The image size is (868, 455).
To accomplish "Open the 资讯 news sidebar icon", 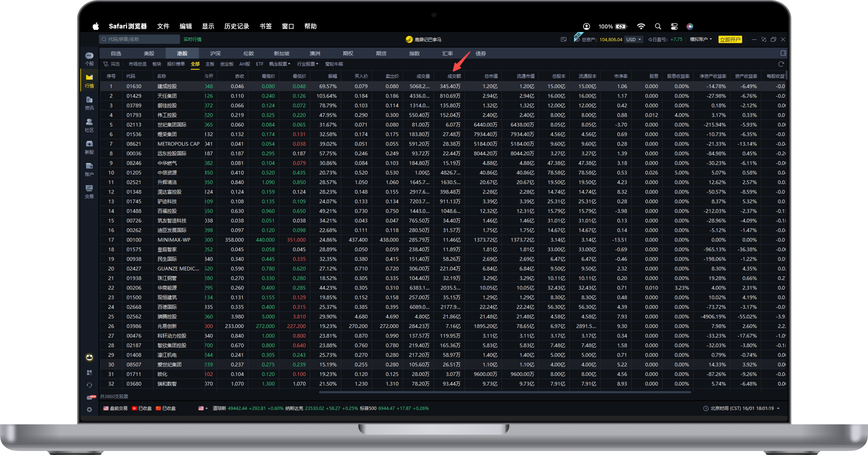I will [89, 103].
